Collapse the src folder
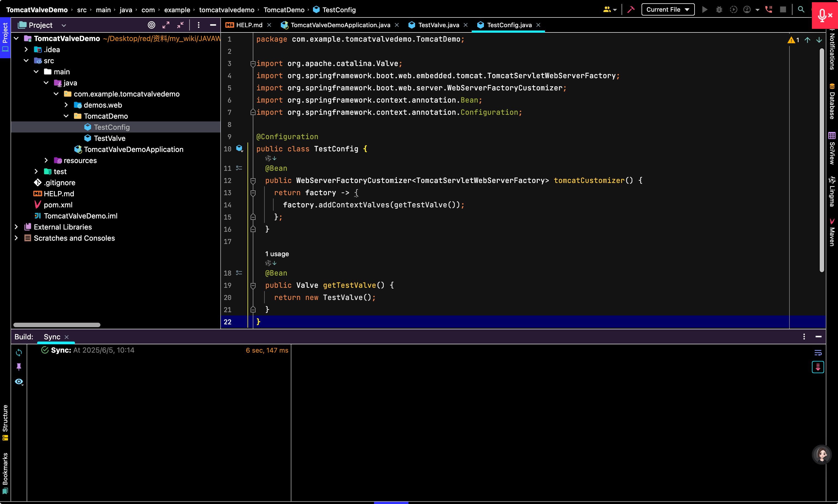Screen dimensions: 838x504 (26, 60)
